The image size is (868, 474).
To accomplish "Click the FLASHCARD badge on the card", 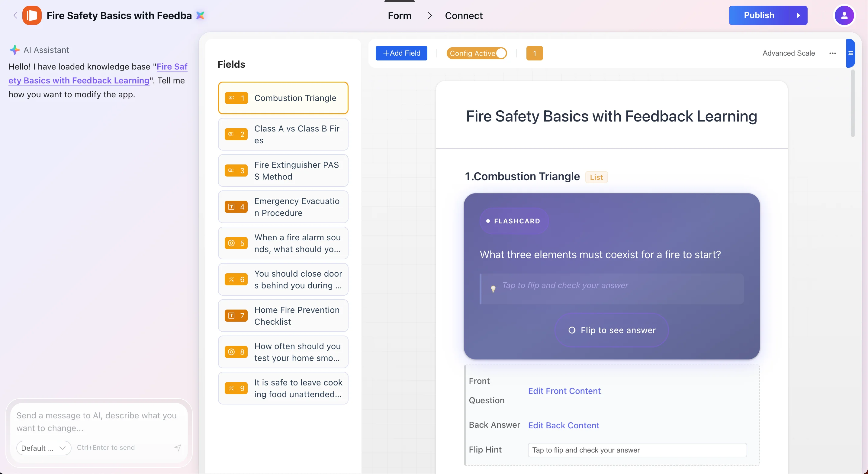I will pos(514,221).
